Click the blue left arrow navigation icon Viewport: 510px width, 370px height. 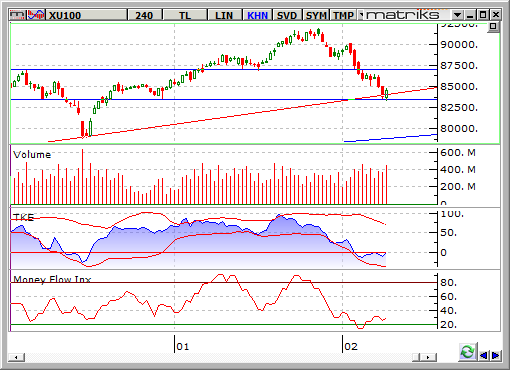click(x=483, y=355)
